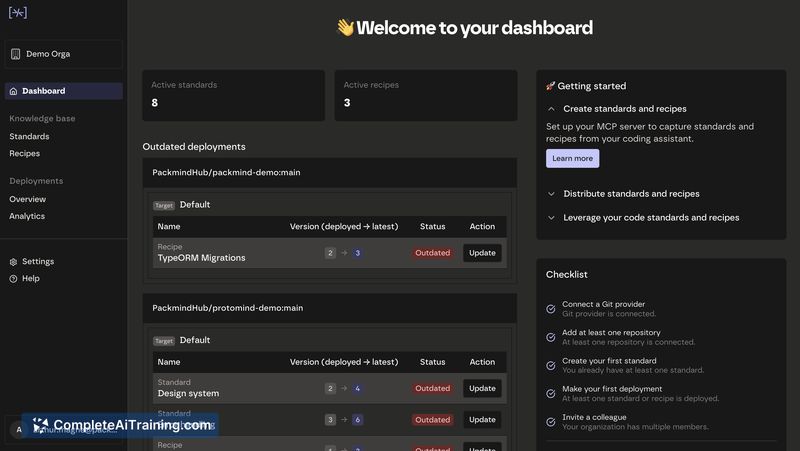Click the Outdated badge for Design system
The width and height of the screenshot is (800, 451).
point(433,388)
